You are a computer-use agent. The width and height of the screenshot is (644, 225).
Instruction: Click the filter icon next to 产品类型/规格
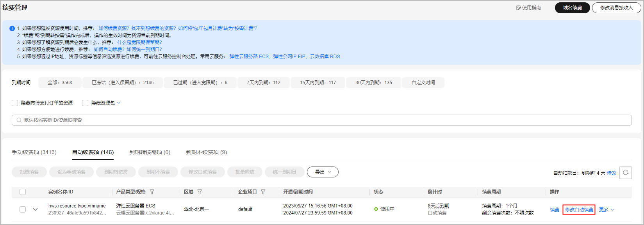pos(152,192)
